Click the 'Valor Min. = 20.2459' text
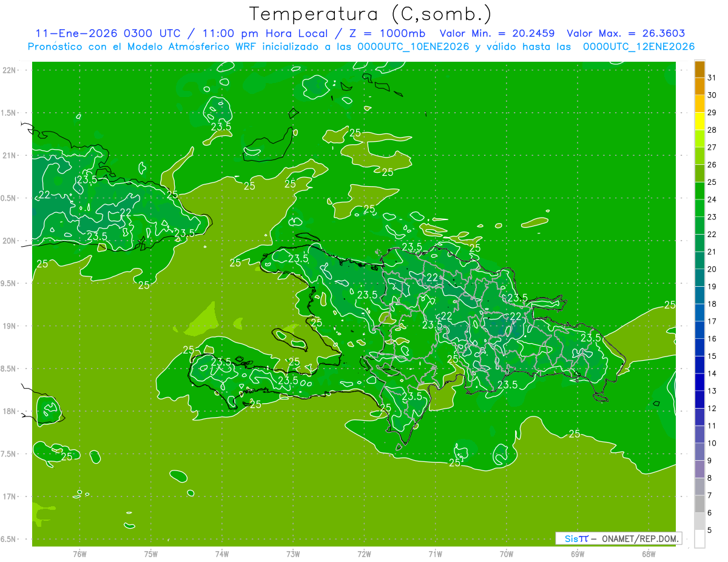728x562 pixels. (x=497, y=34)
